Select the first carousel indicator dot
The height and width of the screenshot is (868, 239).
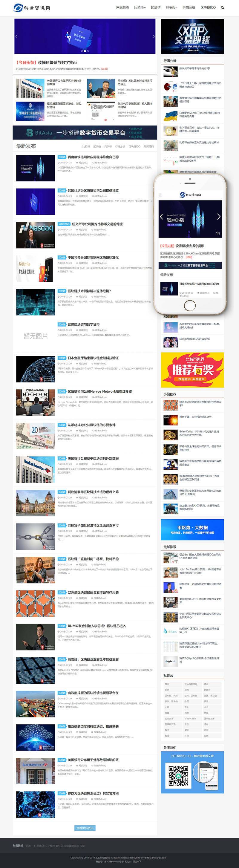click(x=82, y=51)
